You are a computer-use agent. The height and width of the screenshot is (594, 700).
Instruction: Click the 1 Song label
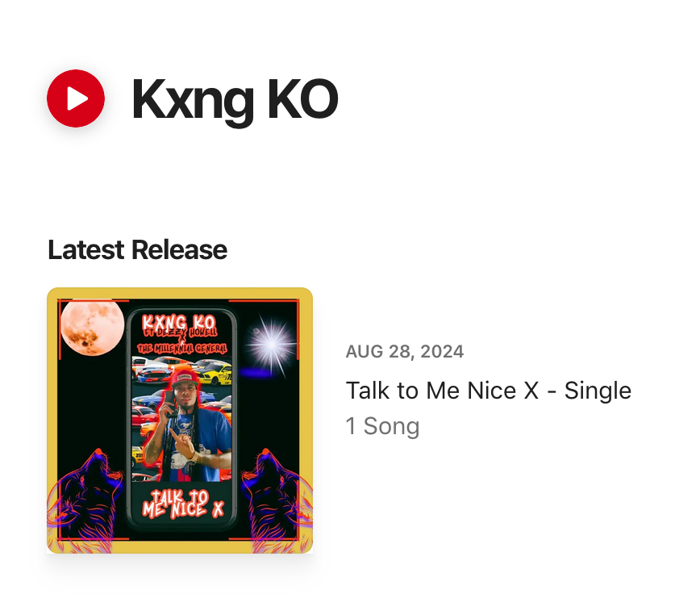382,426
